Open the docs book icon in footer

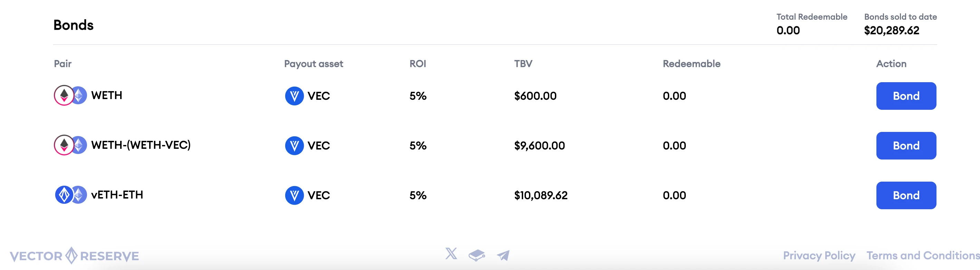point(477,255)
